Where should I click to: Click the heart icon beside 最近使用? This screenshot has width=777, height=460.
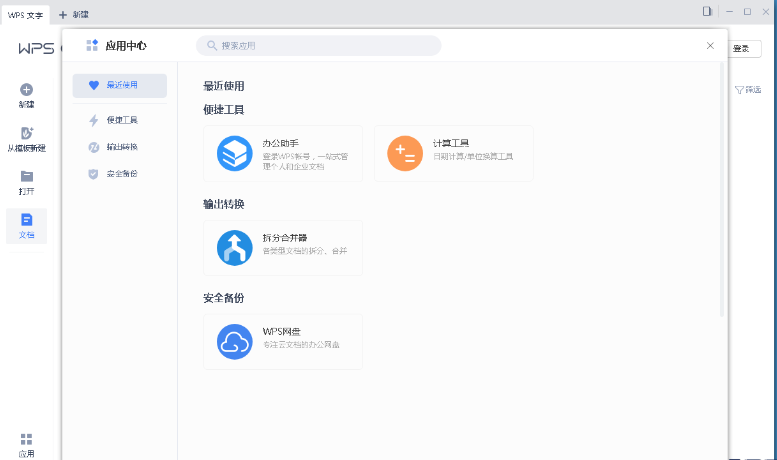pos(94,85)
